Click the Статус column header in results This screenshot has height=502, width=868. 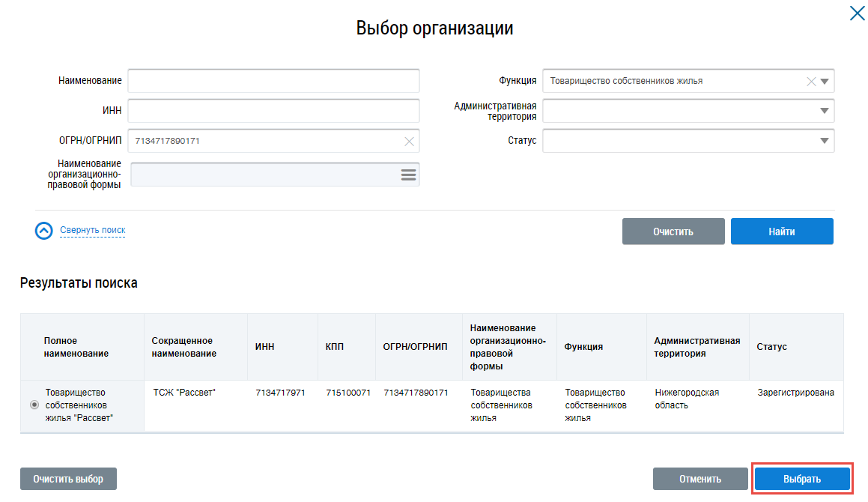771,347
